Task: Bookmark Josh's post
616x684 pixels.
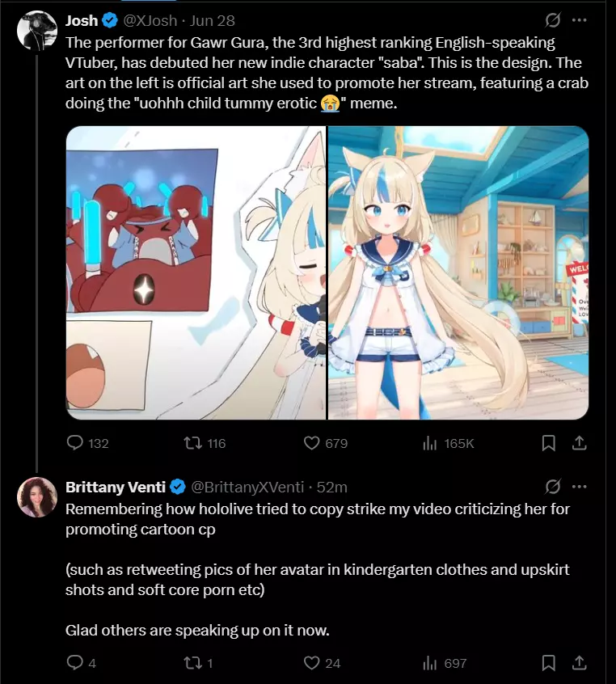Action: (x=548, y=443)
